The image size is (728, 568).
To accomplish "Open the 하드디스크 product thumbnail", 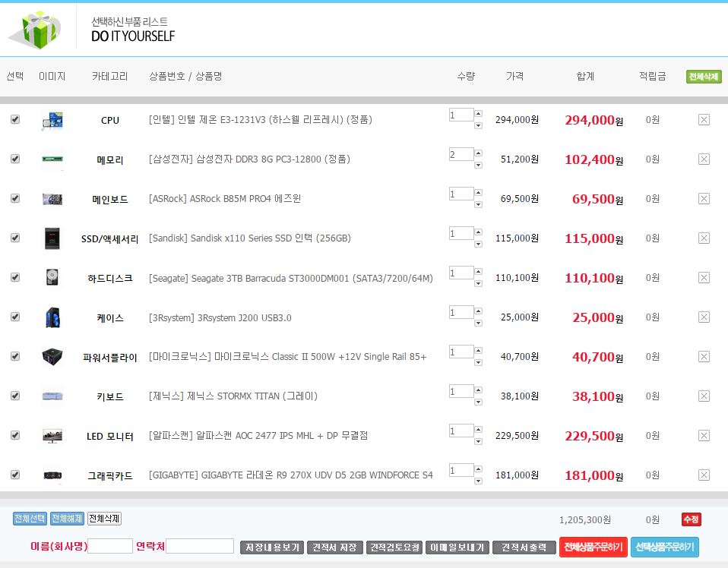I will (52, 278).
